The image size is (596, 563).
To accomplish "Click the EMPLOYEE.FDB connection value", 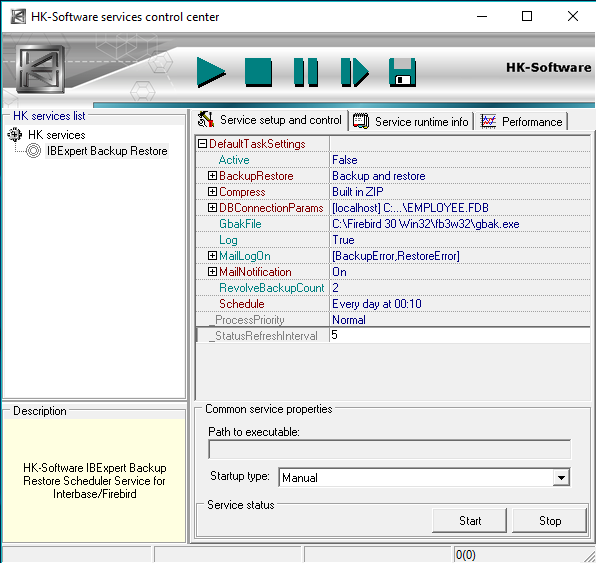I will [410, 208].
